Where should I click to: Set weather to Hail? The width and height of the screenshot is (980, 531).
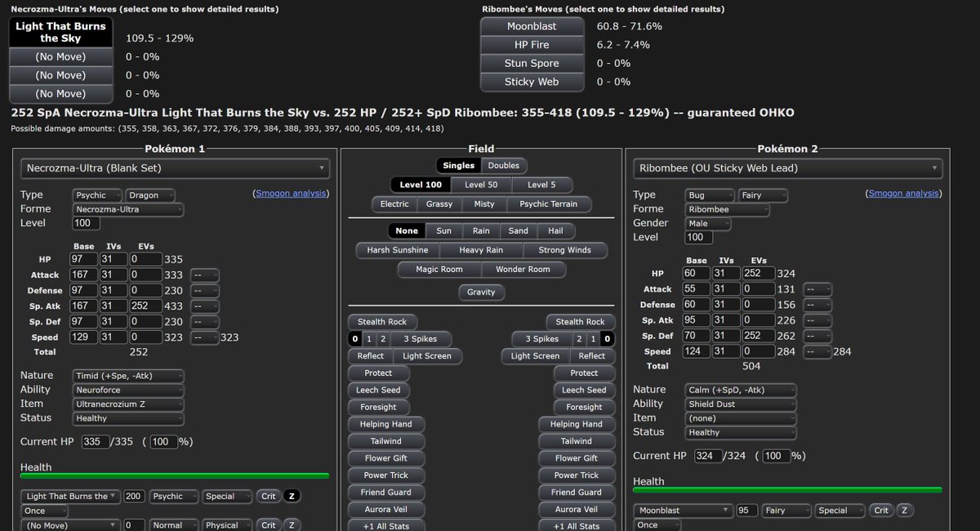[555, 231]
